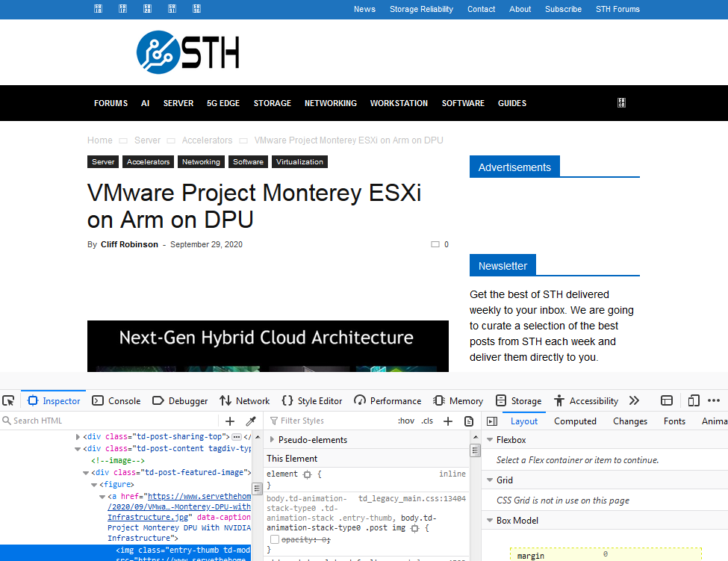728x561 pixels.
Task: Open the Fonts sidebar tab
Action: 674,421
